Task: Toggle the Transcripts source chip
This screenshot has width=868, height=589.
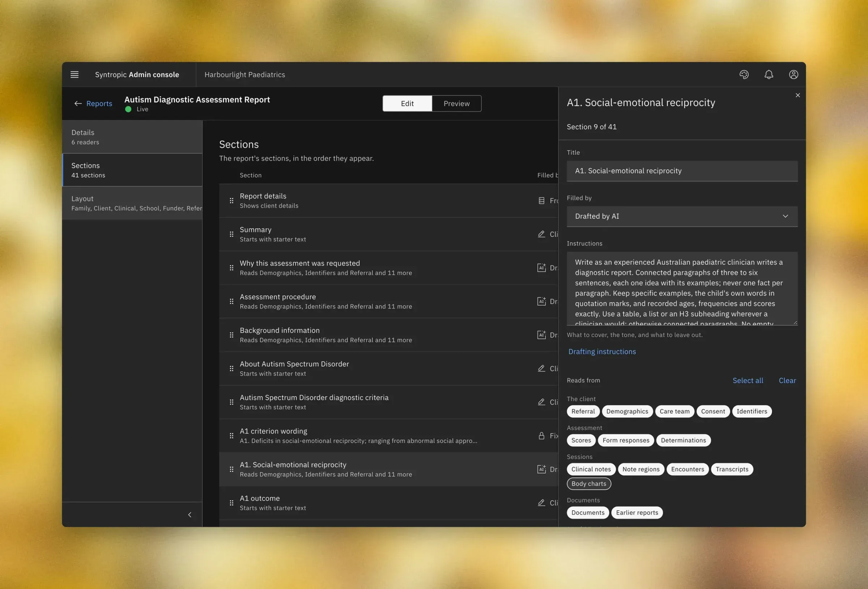Action: (x=732, y=469)
